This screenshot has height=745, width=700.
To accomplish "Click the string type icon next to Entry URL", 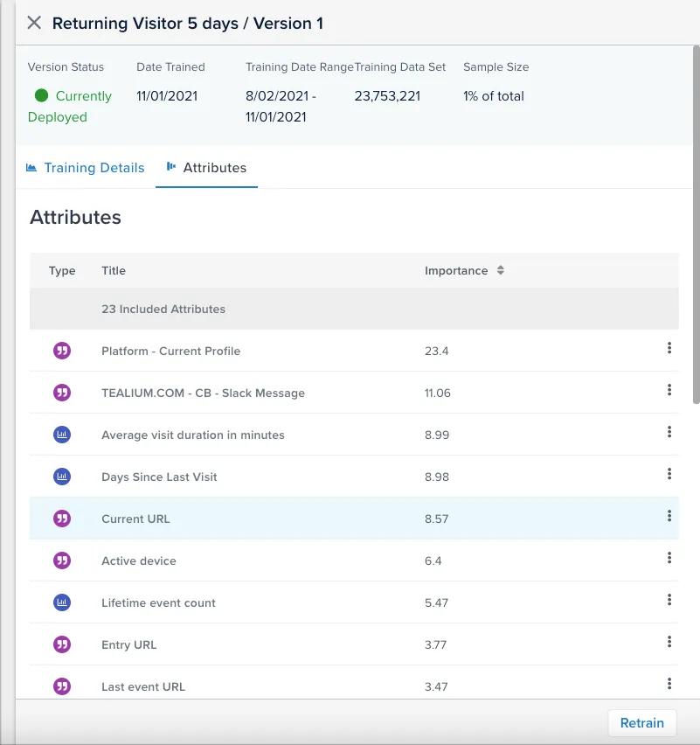I will point(62,644).
